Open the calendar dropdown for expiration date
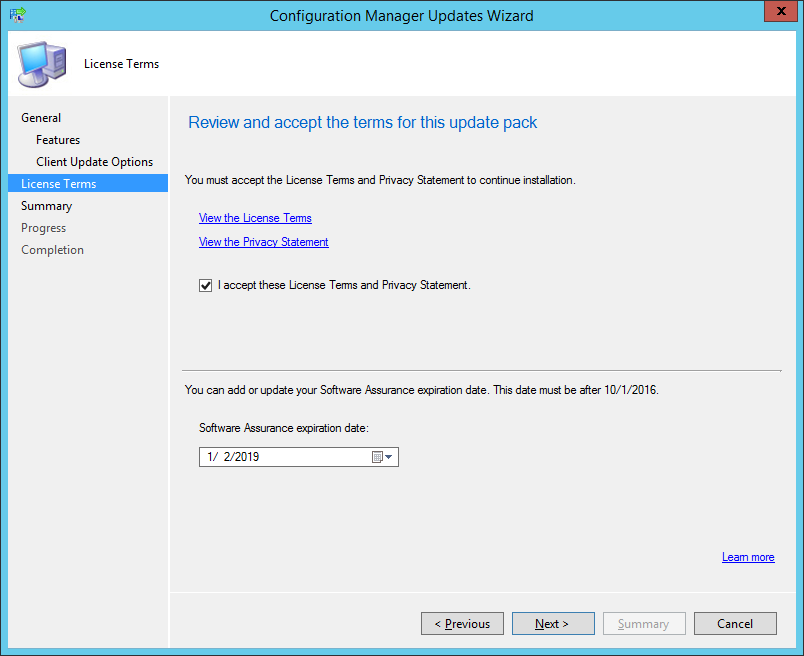Image resolution: width=804 pixels, height=656 pixels. (x=383, y=457)
